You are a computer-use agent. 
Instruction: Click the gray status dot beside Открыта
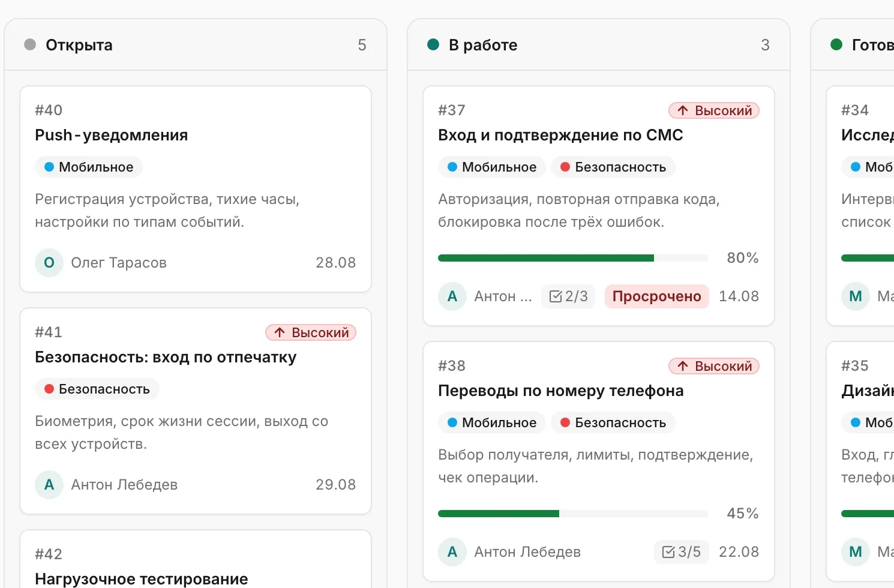(x=30, y=44)
